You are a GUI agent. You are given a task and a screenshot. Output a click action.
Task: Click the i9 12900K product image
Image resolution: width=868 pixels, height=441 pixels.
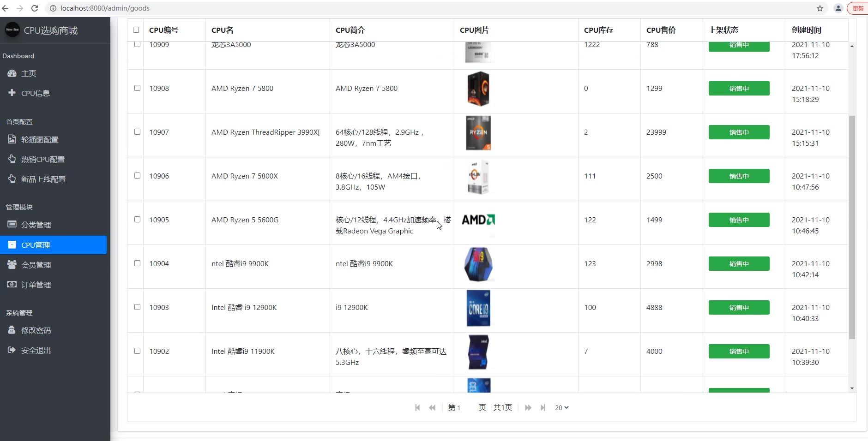(478, 308)
